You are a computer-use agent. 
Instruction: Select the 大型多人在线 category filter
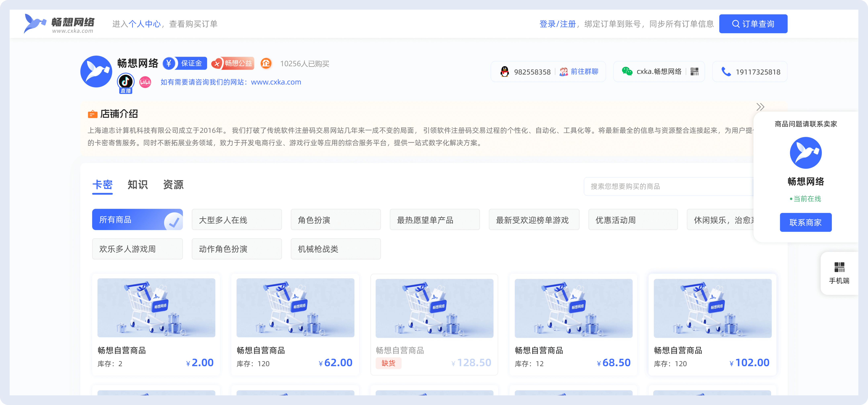pos(236,220)
